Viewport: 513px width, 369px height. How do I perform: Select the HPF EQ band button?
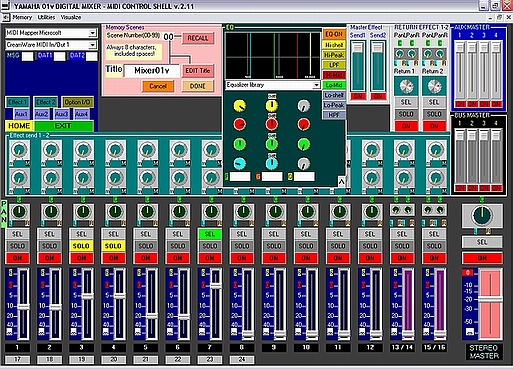(334, 115)
